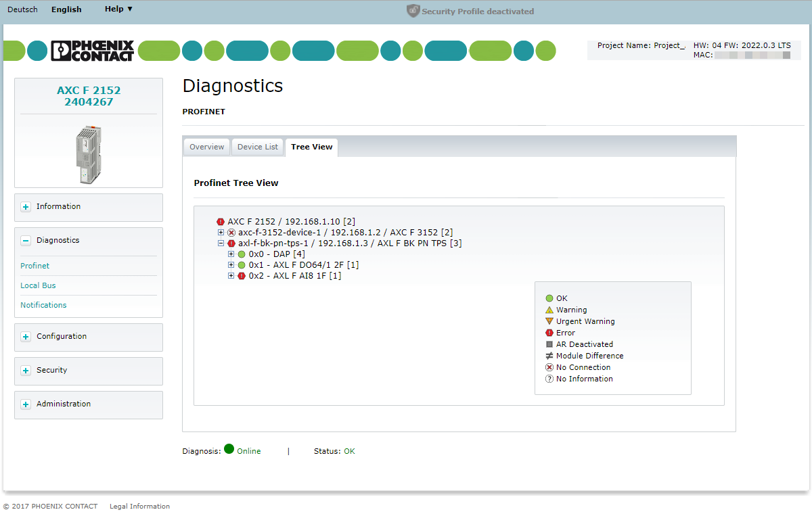
Task: Click the Security Profile deactivated text
Action: tap(478, 11)
